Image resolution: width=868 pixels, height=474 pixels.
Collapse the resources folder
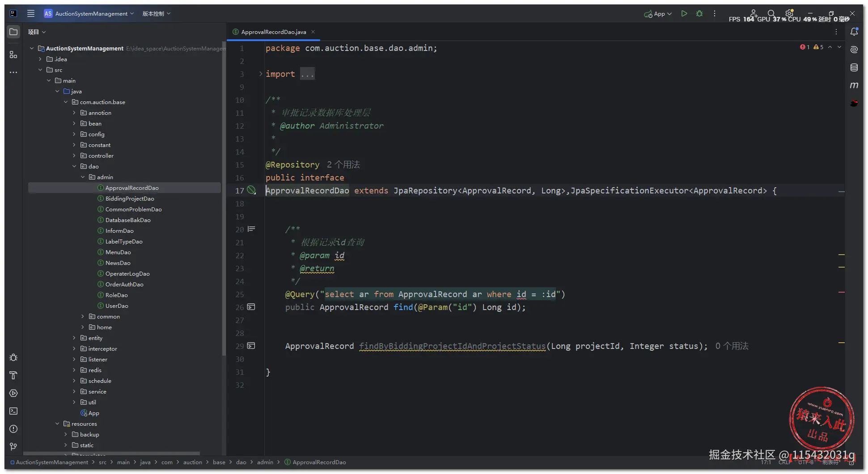57,424
